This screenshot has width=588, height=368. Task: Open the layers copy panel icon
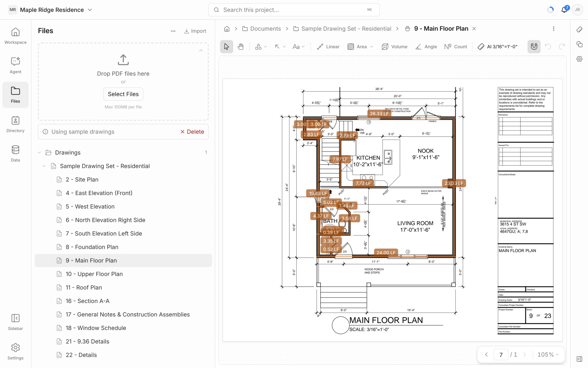coord(579,44)
